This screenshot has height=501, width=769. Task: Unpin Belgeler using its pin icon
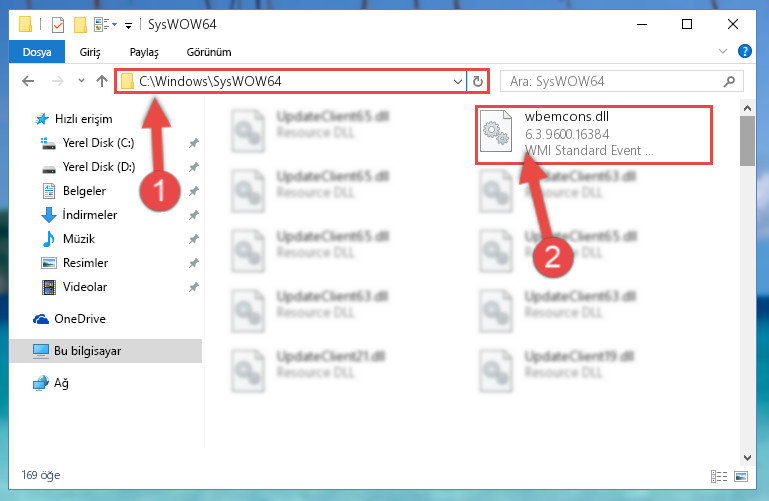pos(194,191)
